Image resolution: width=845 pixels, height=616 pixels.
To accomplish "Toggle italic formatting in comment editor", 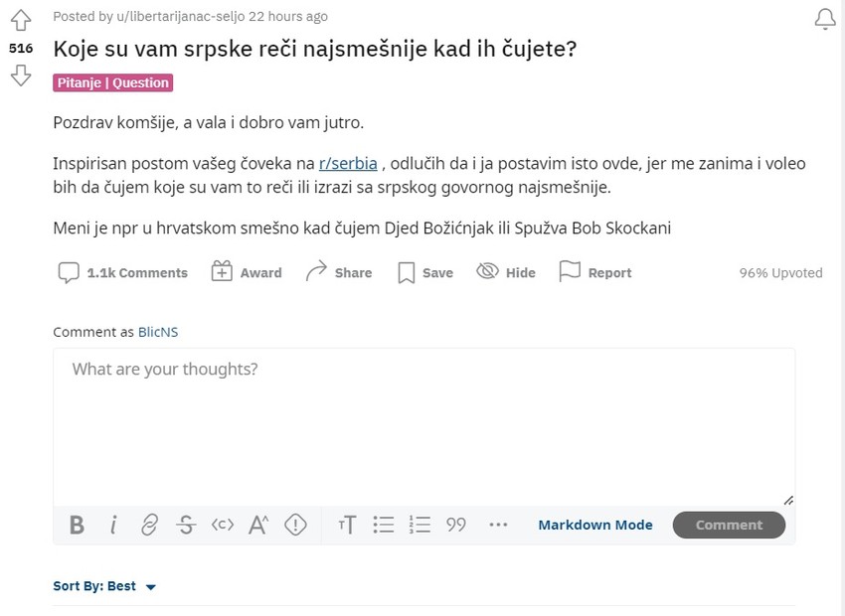I will (x=113, y=525).
